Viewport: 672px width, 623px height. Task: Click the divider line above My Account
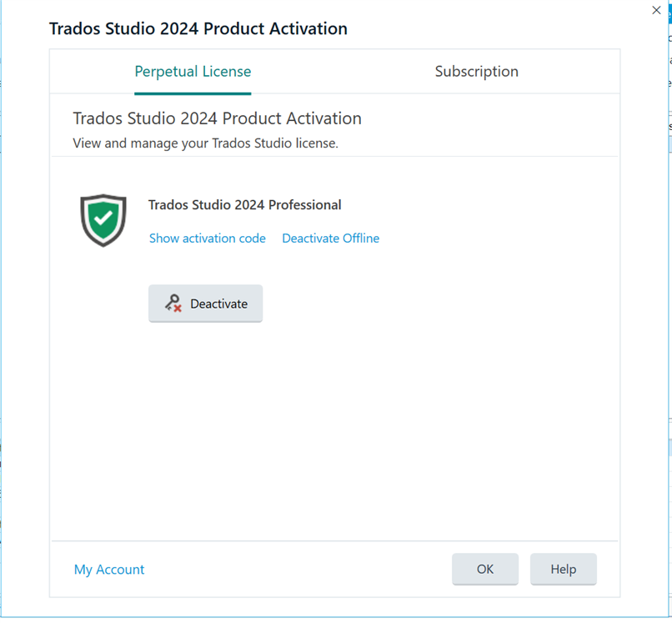[334, 540]
